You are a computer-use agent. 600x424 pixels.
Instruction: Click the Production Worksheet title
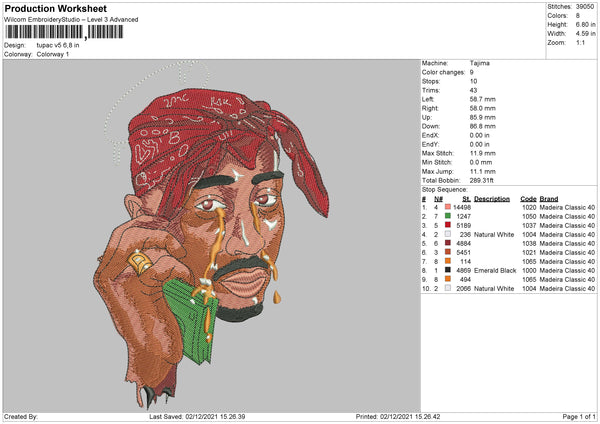pos(55,8)
